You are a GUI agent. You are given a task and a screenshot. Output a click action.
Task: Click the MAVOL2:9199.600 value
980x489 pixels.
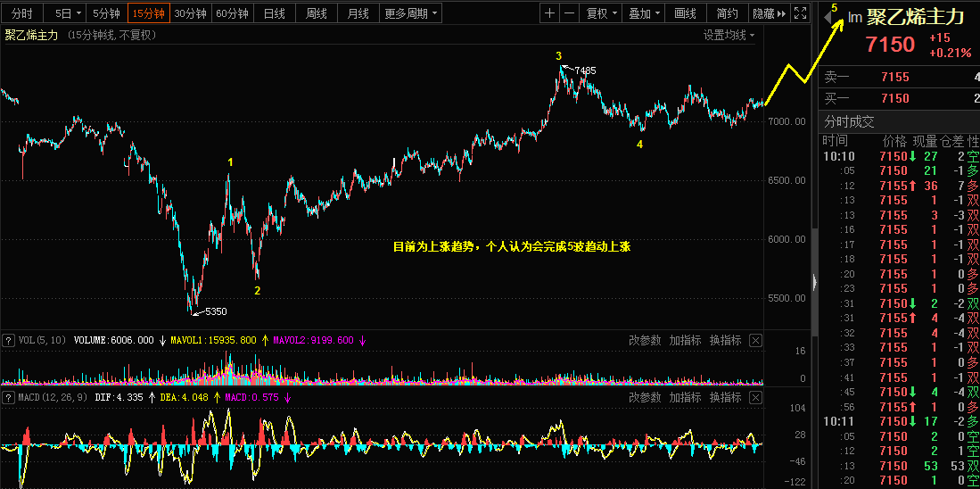pyautogui.click(x=313, y=341)
